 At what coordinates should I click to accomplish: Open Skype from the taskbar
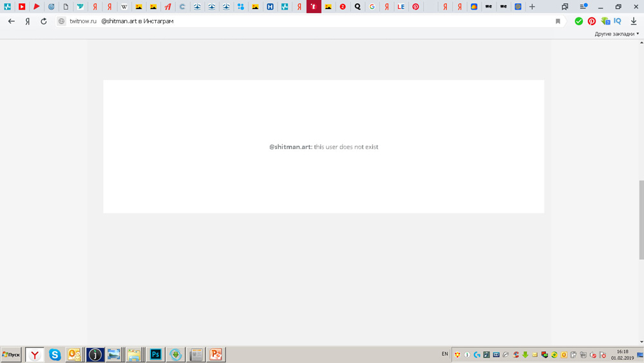coord(55,355)
